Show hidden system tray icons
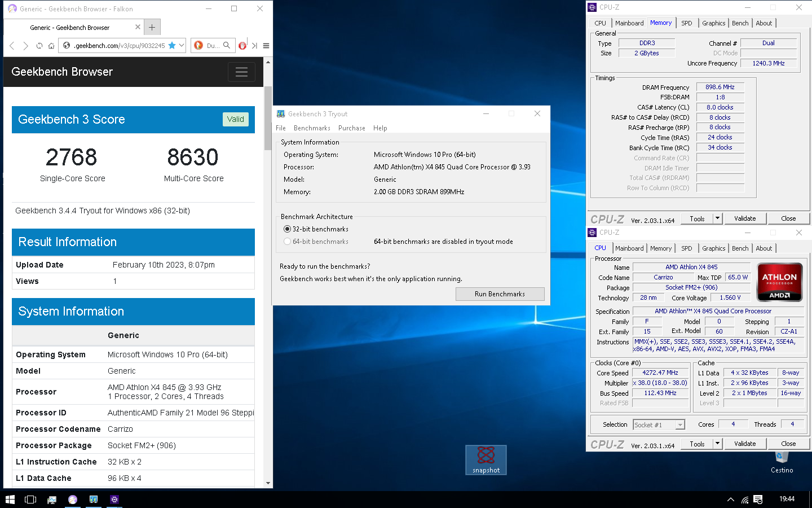 point(731,500)
